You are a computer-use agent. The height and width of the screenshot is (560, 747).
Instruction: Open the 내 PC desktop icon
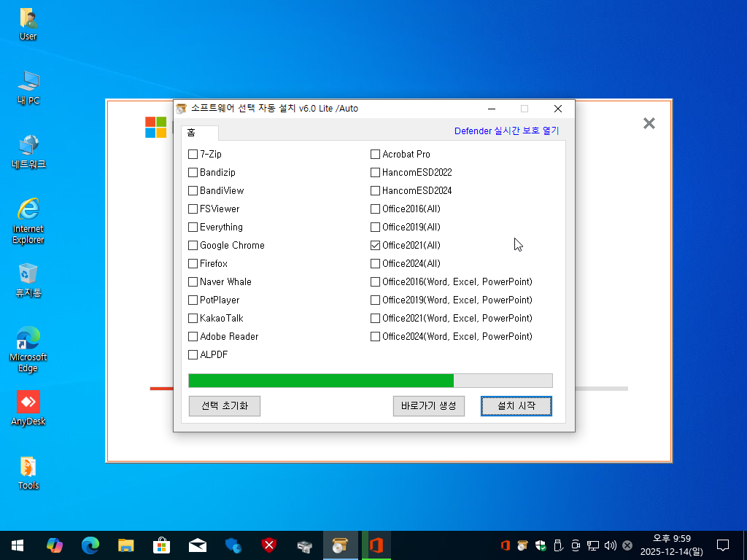click(28, 87)
